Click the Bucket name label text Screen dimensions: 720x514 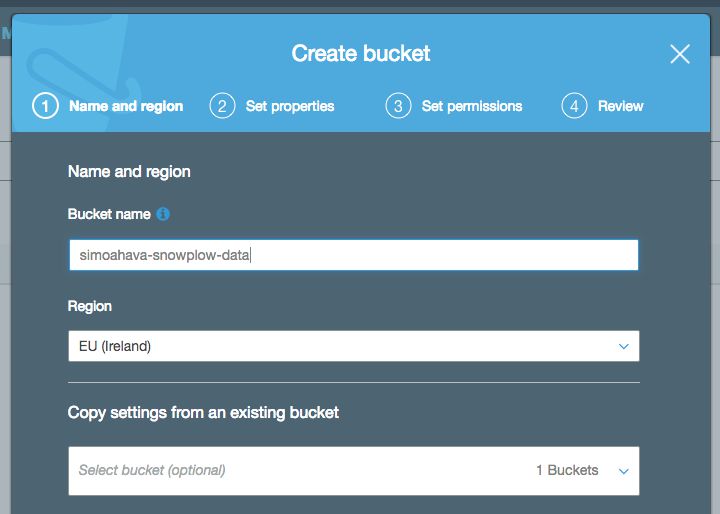tap(109, 214)
